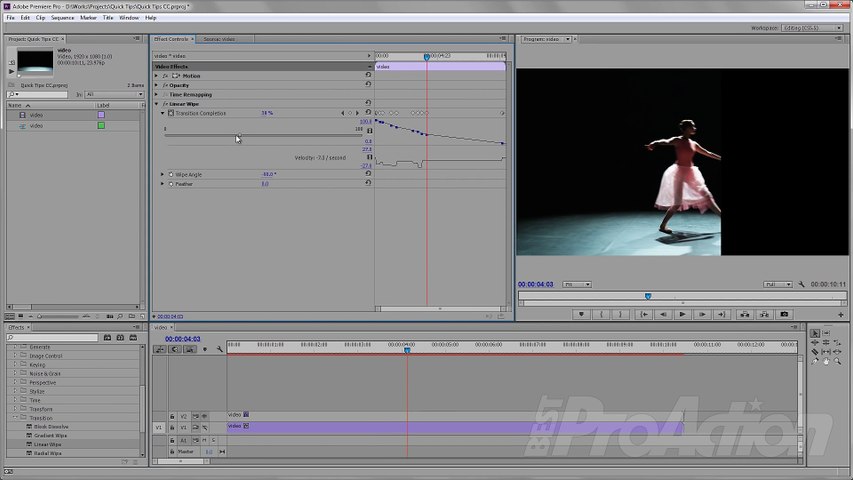This screenshot has height=480, width=853.
Task: Select the Razor tool
Action: coord(815,352)
